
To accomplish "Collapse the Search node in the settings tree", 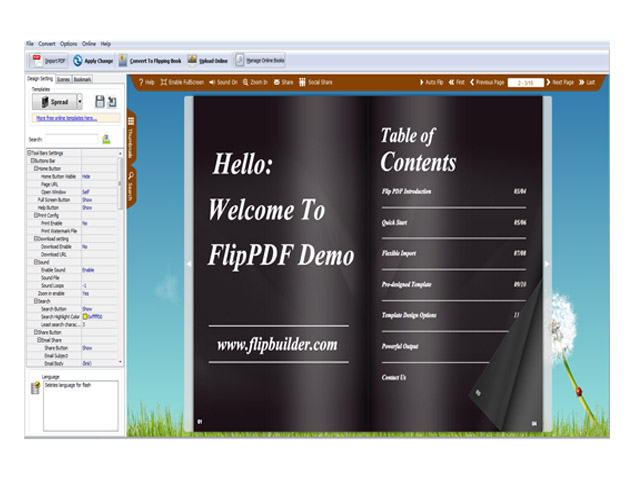I will tap(35, 301).
